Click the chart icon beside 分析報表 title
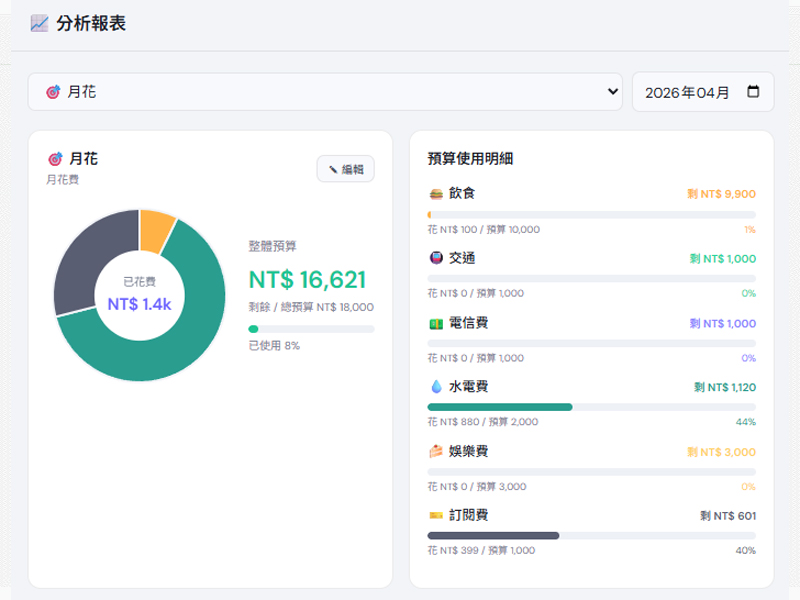The image size is (800, 600). click(39, 23)
